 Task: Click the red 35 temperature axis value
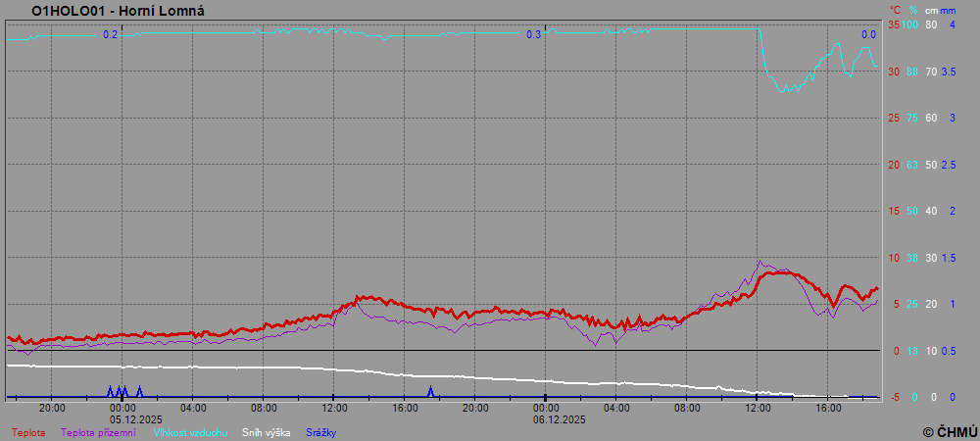893,24
